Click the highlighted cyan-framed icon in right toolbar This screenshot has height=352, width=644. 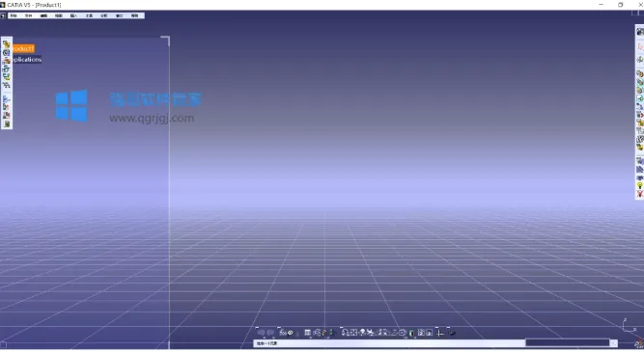(x=640, y=98)
